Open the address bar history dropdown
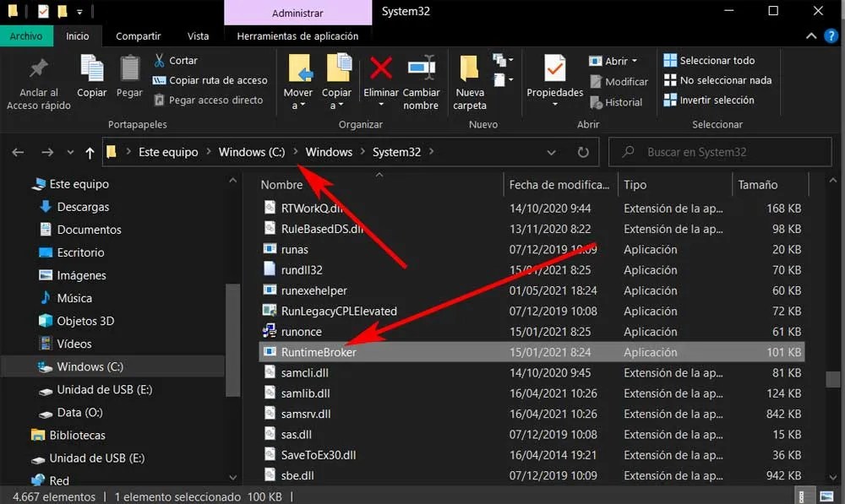Image resolution: width=845 pixels, height=504 pixels. pos(553,152)
